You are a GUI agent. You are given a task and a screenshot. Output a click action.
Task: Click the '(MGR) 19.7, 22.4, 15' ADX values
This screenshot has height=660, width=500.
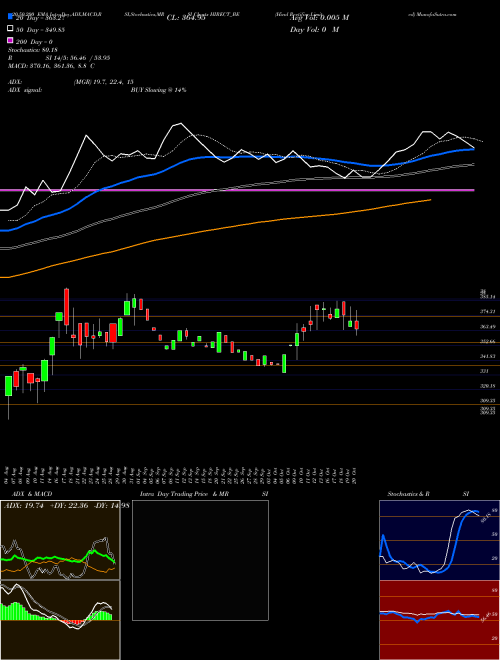(104, 82)
